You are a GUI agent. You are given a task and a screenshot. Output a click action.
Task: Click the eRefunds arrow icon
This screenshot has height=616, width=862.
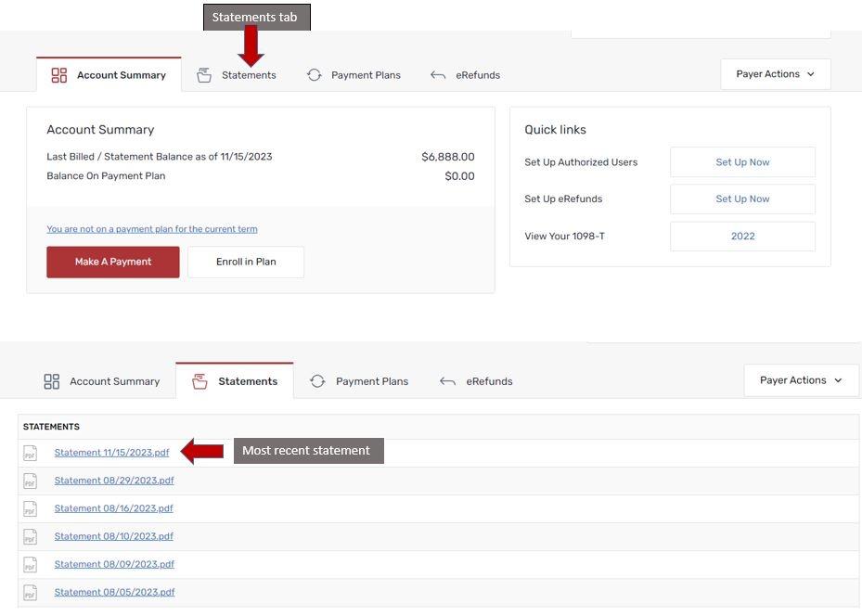coord(436,74)
